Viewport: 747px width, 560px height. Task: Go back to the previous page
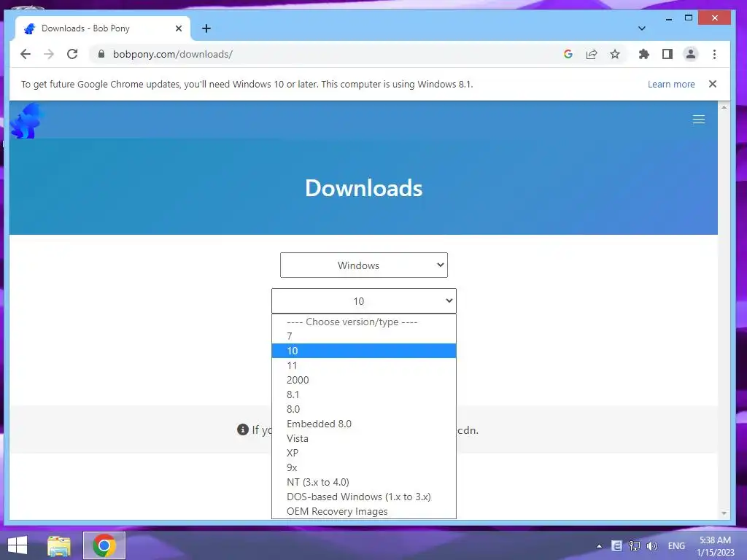click(26, 54)
